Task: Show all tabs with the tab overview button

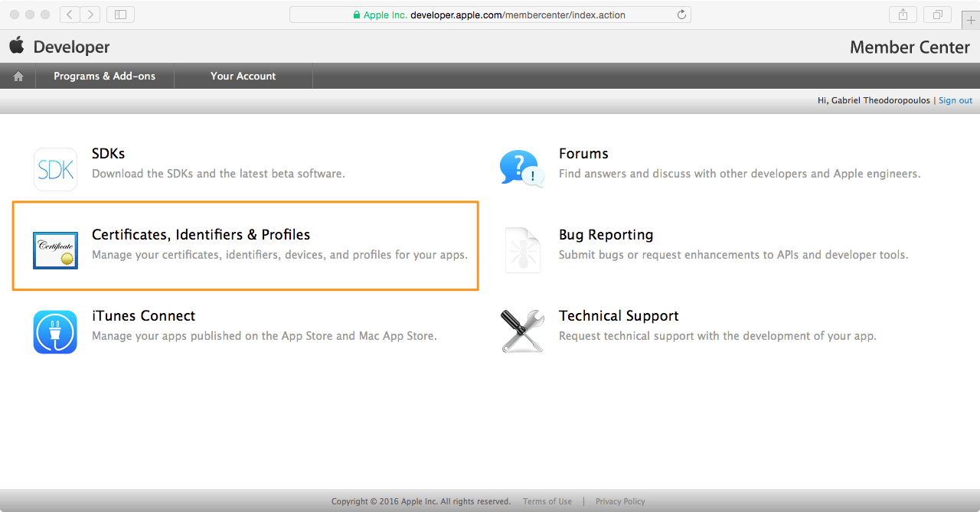Action: (937, 15)
